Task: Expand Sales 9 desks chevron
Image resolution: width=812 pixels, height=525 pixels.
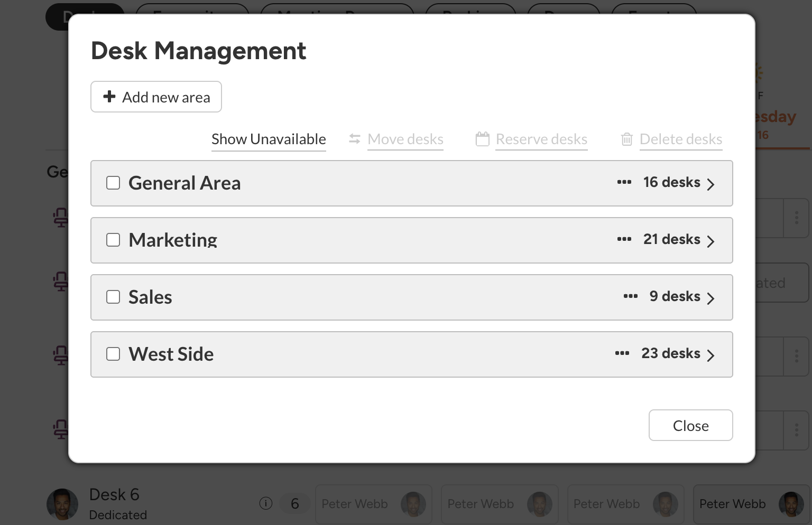Action: (711, 298)
